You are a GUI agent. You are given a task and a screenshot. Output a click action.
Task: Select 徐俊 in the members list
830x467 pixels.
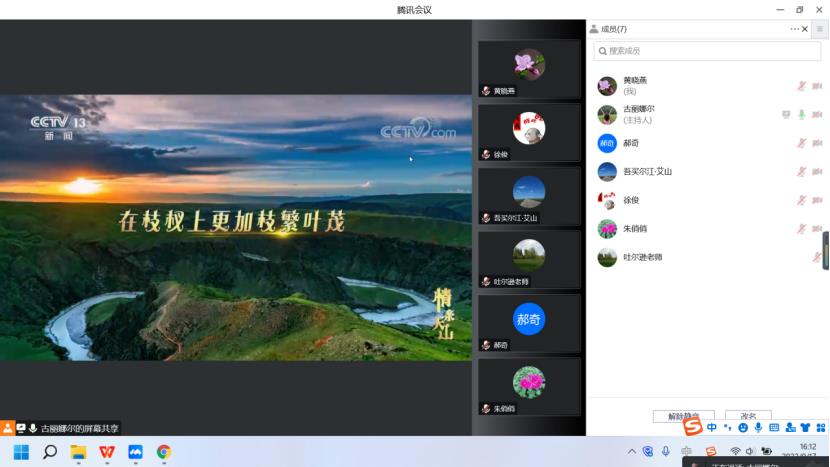click(x=630, y=200)
